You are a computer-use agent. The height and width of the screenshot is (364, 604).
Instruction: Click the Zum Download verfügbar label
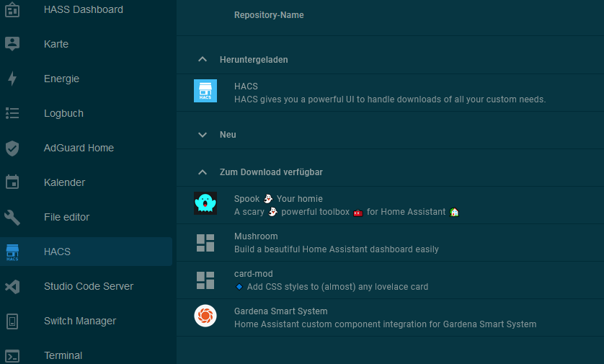click(271, 172)
